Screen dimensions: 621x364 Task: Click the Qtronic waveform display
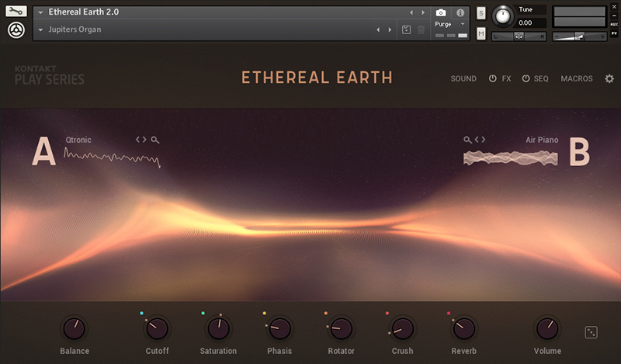(x=112, y=158)
